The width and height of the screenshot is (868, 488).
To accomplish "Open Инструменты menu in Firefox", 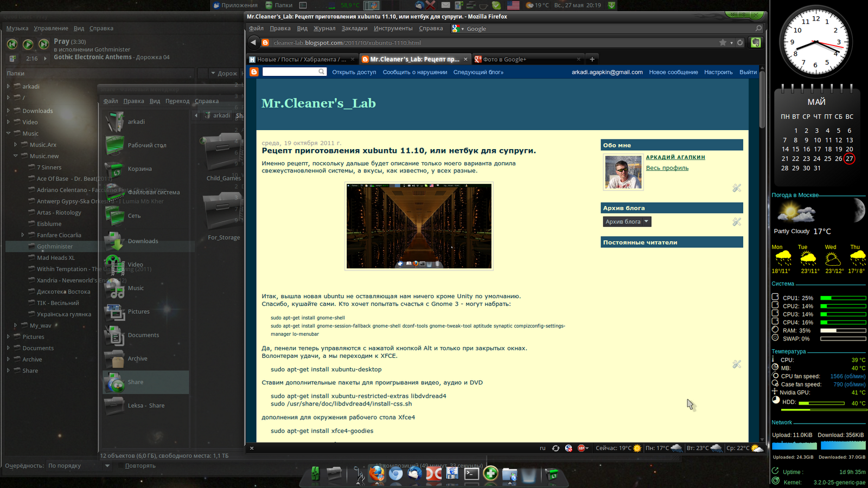I will point(393,29).
